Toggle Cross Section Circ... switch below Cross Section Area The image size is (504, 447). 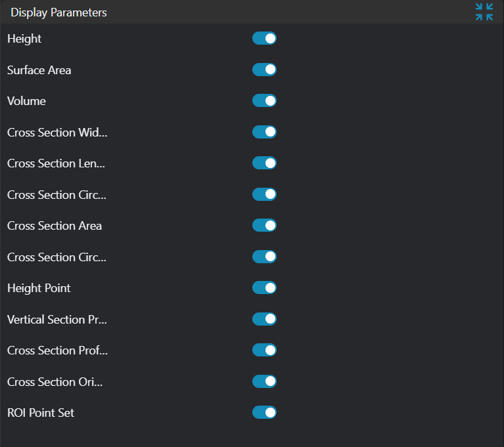tap(264, 257)
